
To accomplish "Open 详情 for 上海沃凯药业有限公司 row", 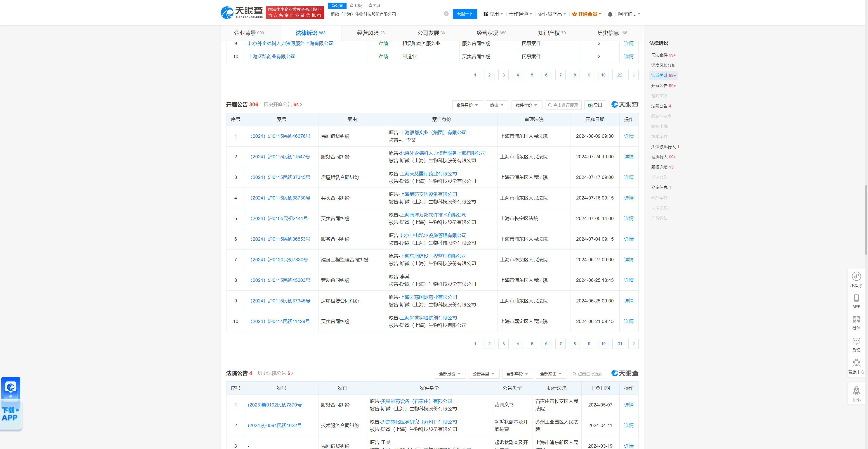I will click(x=628, y=57).
